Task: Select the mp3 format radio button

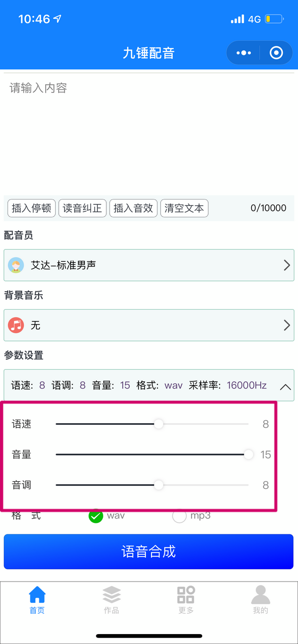Action: pos(179,516)
